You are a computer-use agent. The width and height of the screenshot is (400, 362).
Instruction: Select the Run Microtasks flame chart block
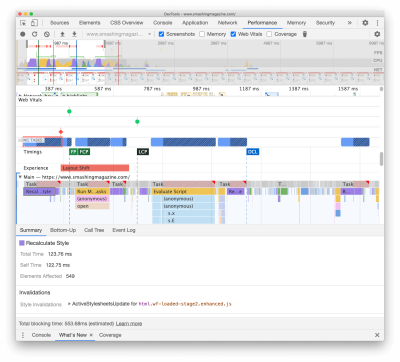92,191
